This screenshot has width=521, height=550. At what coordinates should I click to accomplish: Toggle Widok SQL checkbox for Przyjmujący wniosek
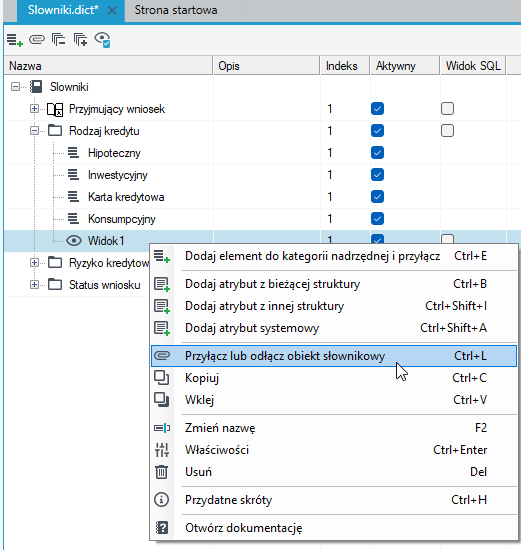447,109
